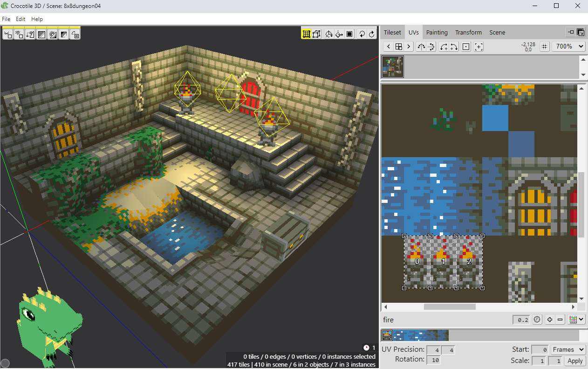Toggle the tile grid display in the UVs toolbar
The image size is (588, 369).
click(399, 46)
